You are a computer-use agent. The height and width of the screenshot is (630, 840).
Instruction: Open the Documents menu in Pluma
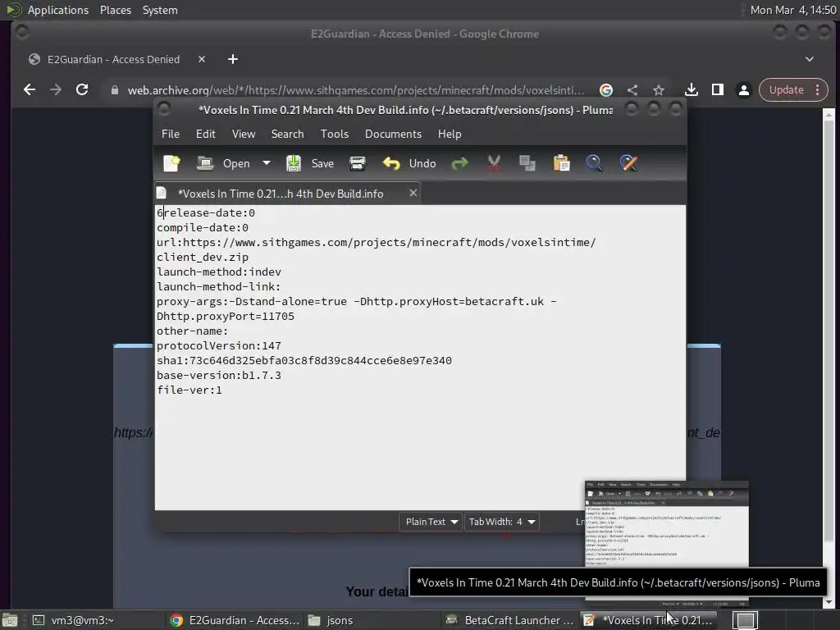[393, 134]
